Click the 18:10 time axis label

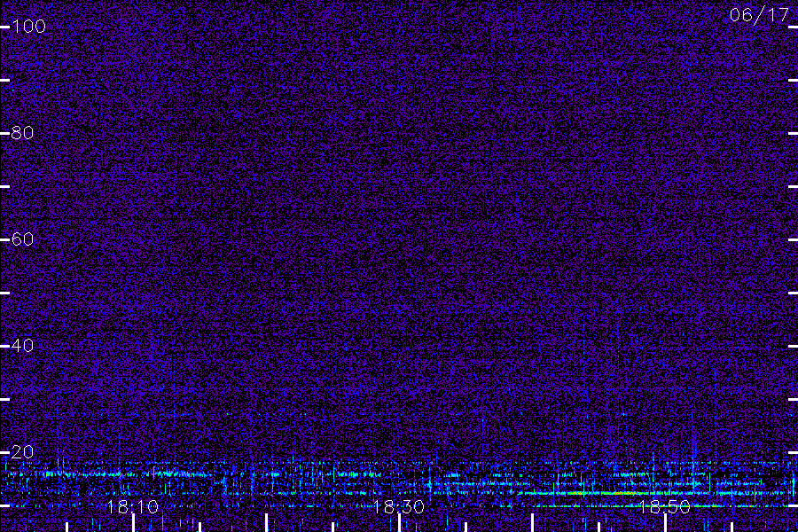[x=133, y=507]
